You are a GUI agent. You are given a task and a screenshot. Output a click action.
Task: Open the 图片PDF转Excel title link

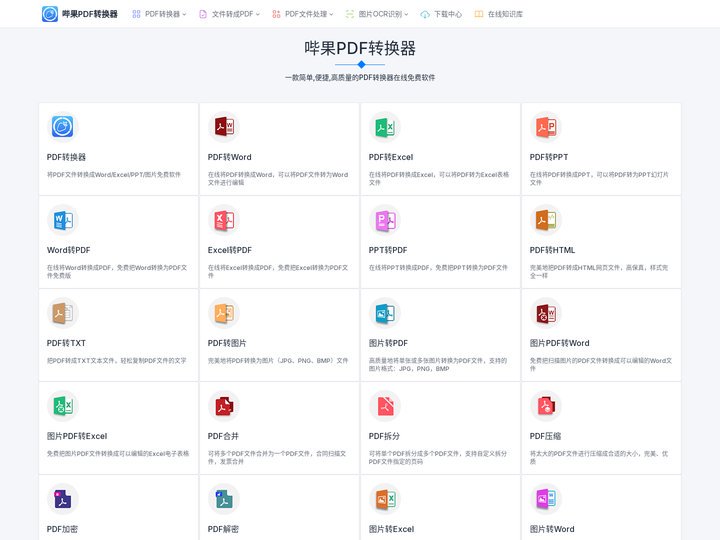[77, 436]
